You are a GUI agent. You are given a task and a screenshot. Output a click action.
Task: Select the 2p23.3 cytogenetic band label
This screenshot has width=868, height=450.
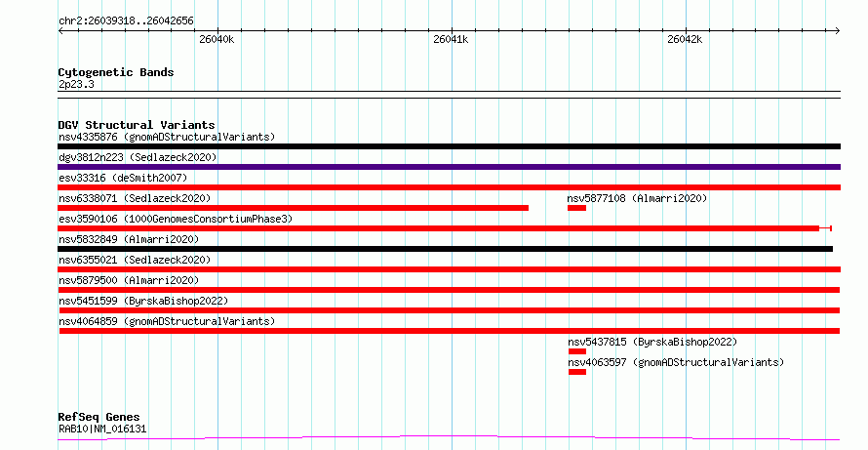[76, 85]
